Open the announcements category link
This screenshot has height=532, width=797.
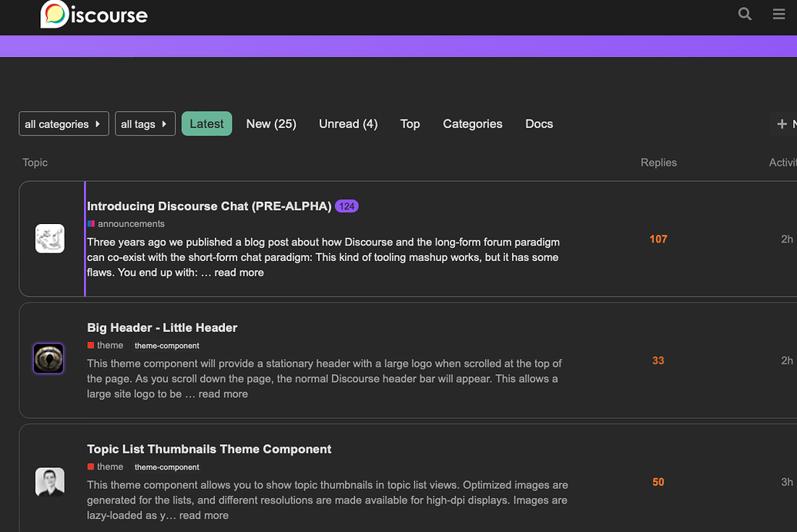(130, 224)
